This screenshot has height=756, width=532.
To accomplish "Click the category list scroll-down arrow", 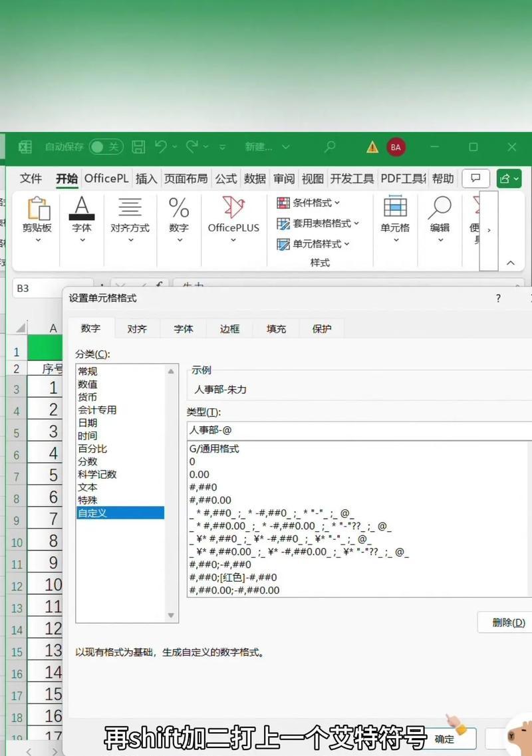I will point(171,615).
